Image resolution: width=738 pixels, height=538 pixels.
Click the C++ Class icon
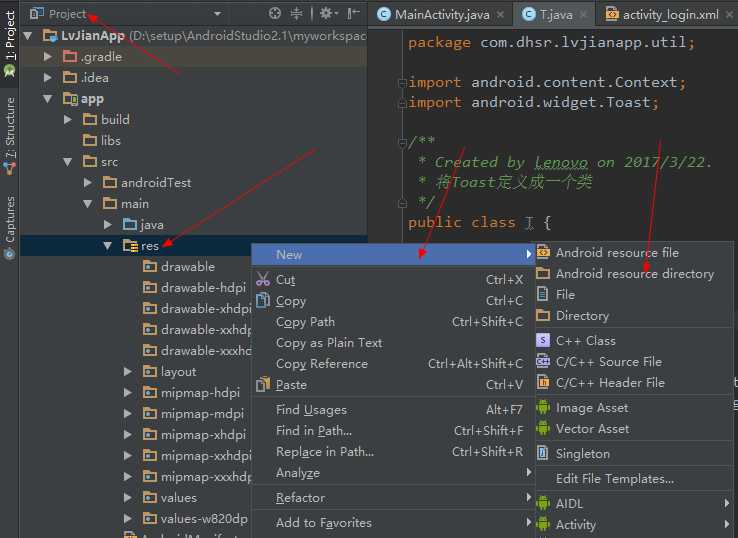pyautogui.click(x=543, y=340)
